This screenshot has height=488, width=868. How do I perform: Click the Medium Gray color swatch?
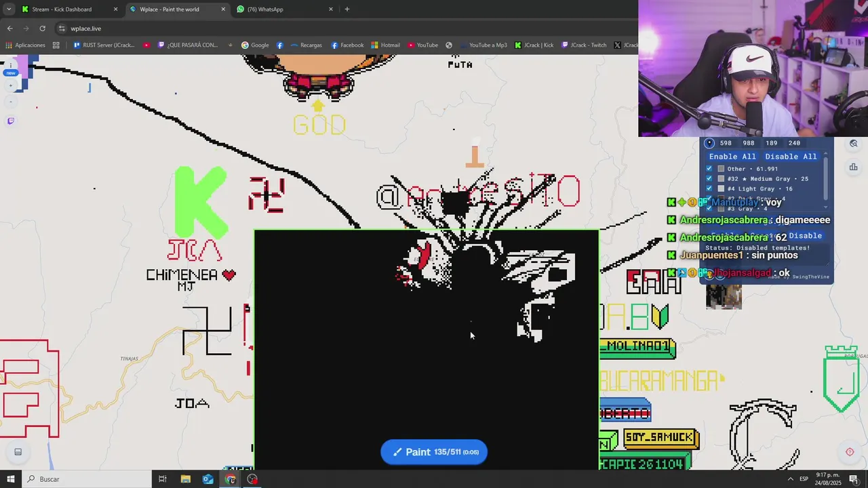[x=721, y=179]
